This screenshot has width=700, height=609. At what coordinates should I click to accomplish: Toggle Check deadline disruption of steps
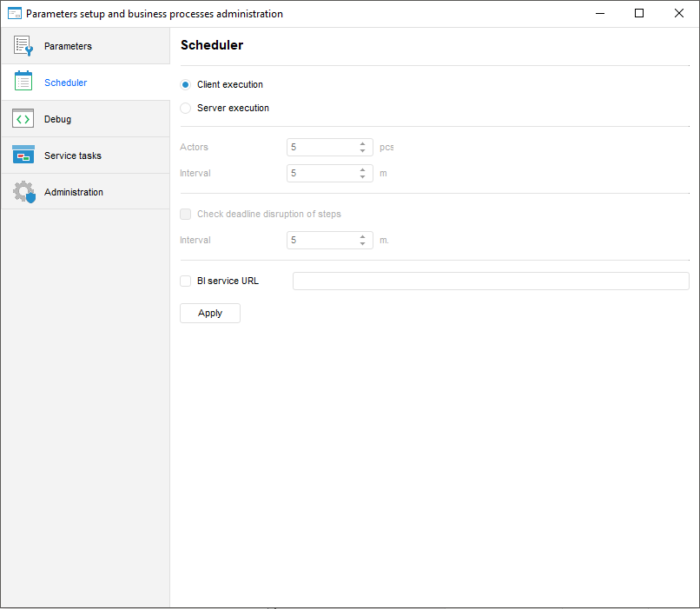186,214
